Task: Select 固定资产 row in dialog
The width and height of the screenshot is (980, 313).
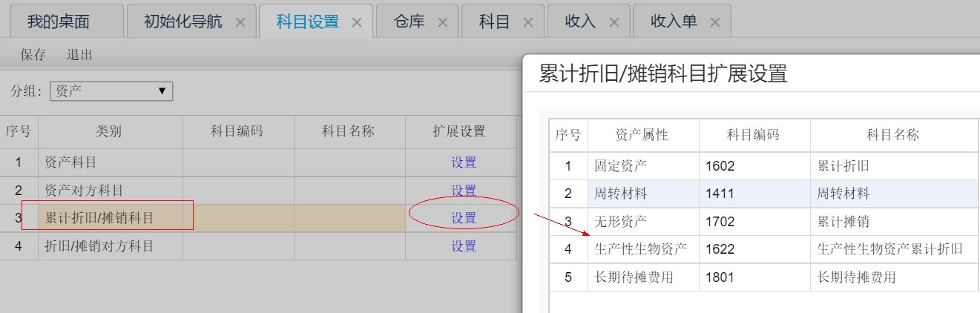Action: [x=763, y=166]
